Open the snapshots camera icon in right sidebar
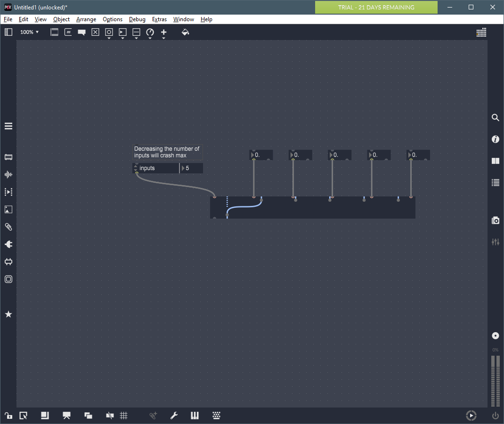Viewport: 504px width, 424px height. coord(495,220)
